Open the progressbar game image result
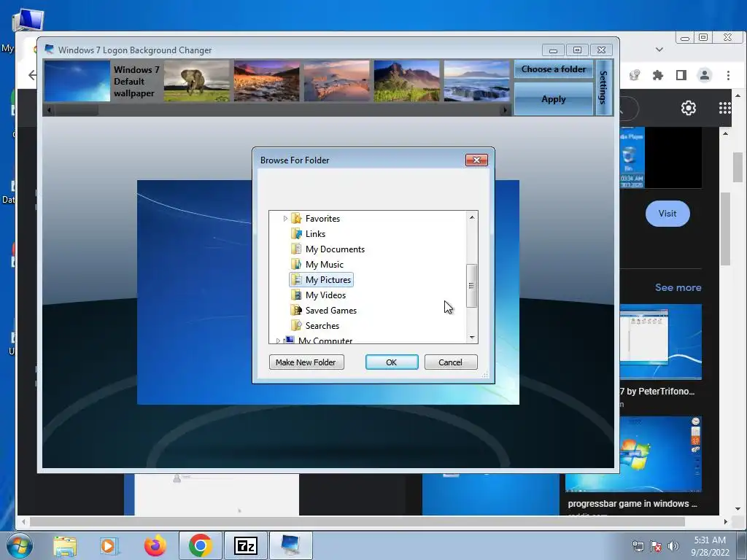The width and height of the screenshot is (747, 560). pos(633,454)
